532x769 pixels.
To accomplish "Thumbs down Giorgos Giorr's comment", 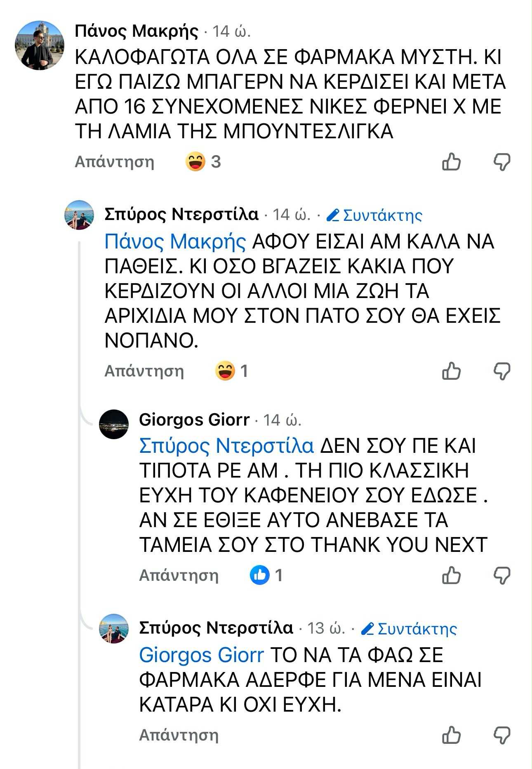I will [x=502, y=575].
